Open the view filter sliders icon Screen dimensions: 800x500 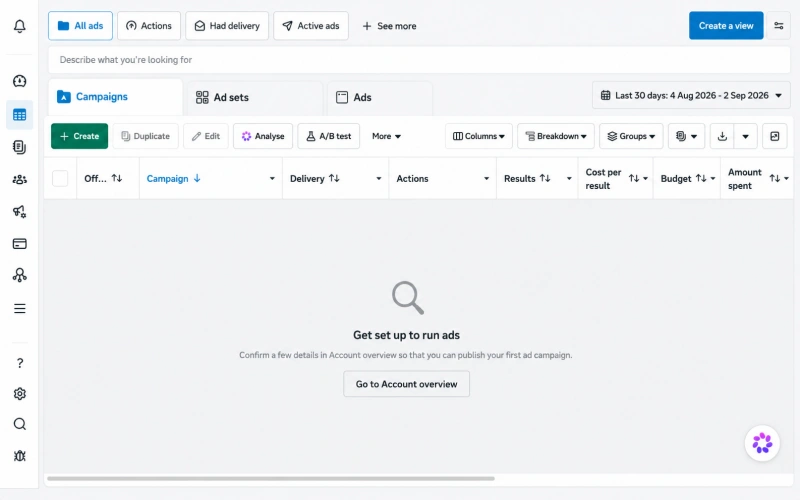point(779,26)
